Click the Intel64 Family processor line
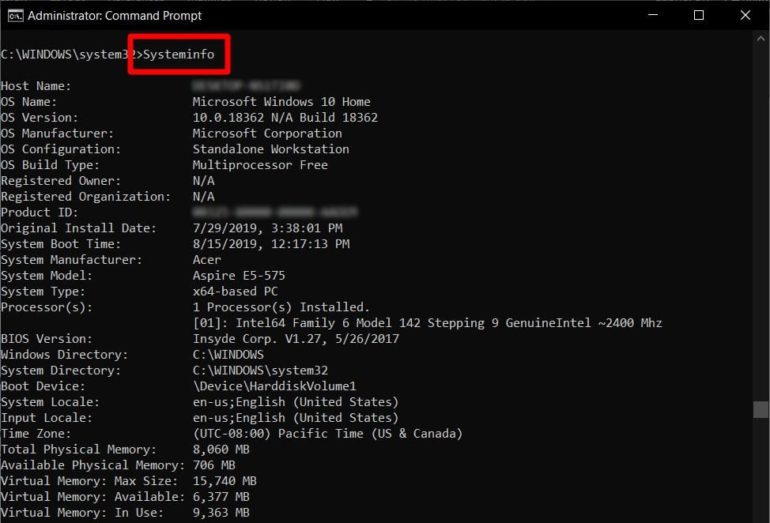The width and height of the screenshot is (770, 523). click(427, 323)
